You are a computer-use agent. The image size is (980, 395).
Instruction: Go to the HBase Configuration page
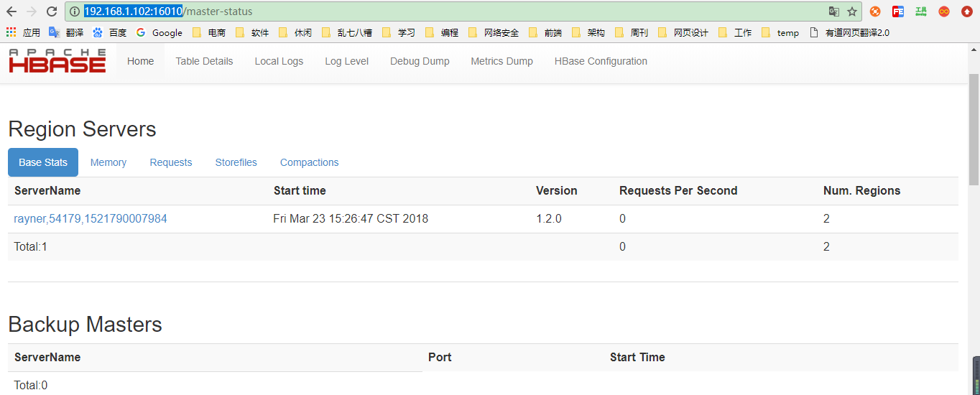pyautogui.click(x=601, y=61)
